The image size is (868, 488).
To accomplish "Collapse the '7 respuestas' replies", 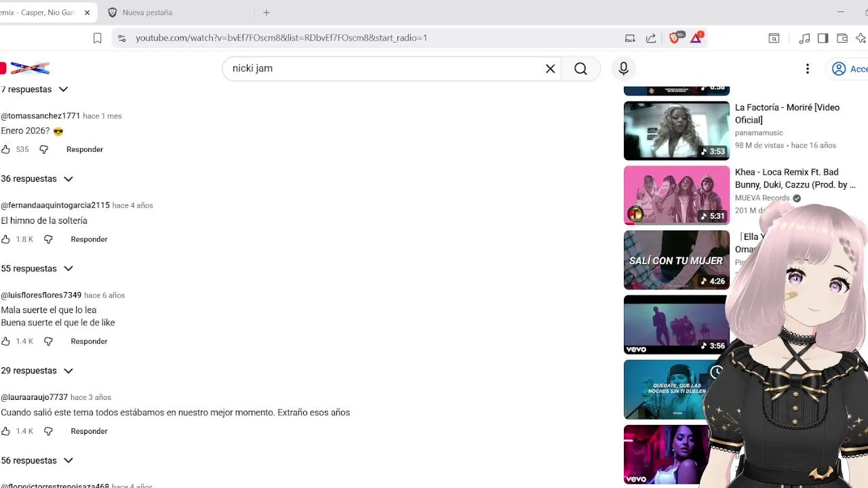I will click(35, 89).
